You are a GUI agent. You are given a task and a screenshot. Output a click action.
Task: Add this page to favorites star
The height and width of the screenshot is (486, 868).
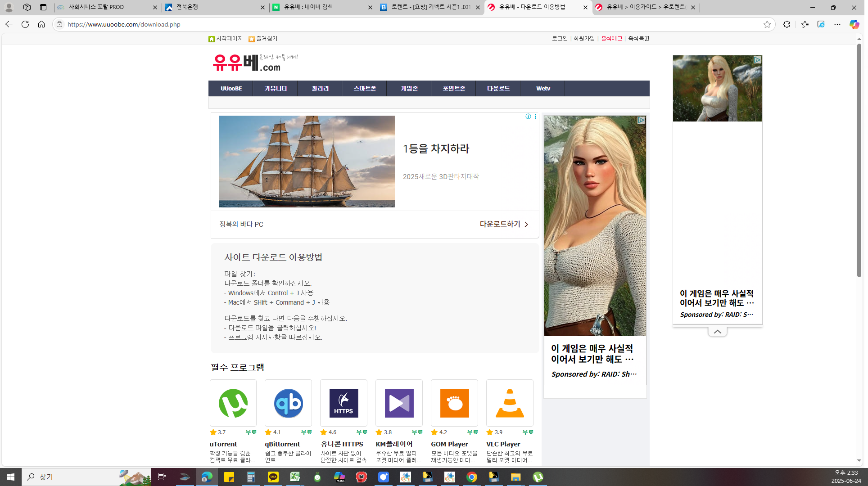(767, 24)
